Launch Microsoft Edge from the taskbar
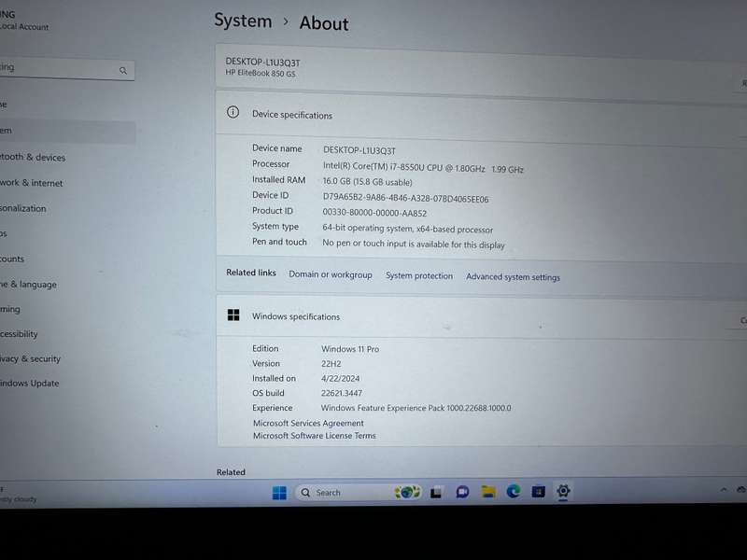The image size is (747, 560). [513, 491]
